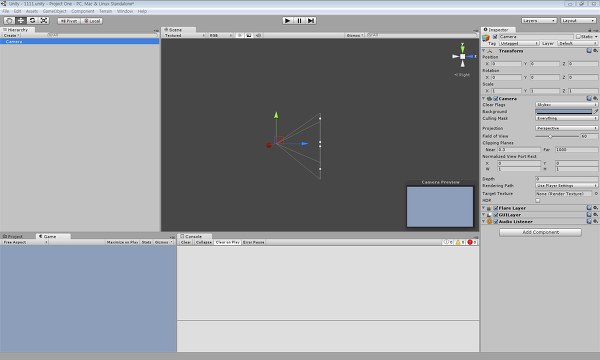Image resolution: width=600 pixels, height=360 pixels.
Task: Open the Projection dropdown
Action: tap(566, 128)
